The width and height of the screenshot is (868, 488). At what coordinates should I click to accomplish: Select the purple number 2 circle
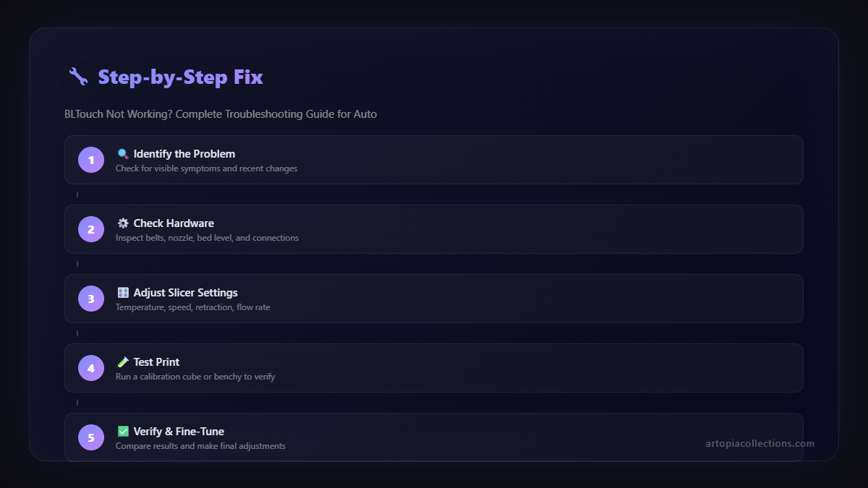tap(91, 229)
